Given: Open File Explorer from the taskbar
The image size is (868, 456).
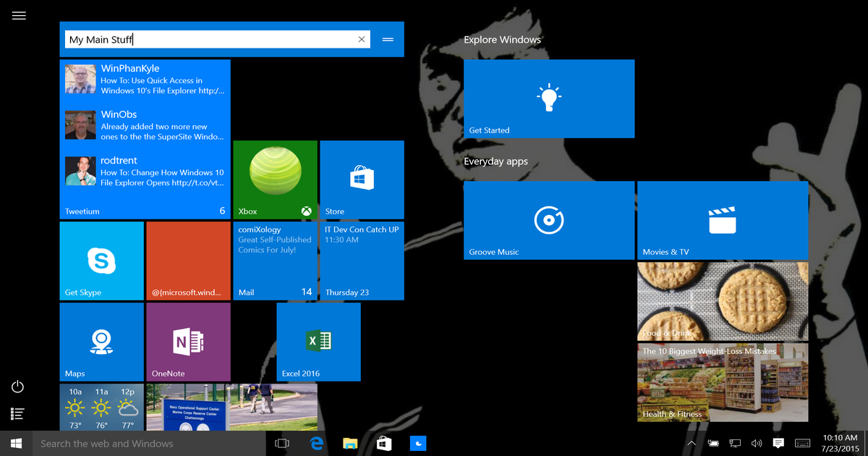Looking at the screenshot, I should point(350,443).
